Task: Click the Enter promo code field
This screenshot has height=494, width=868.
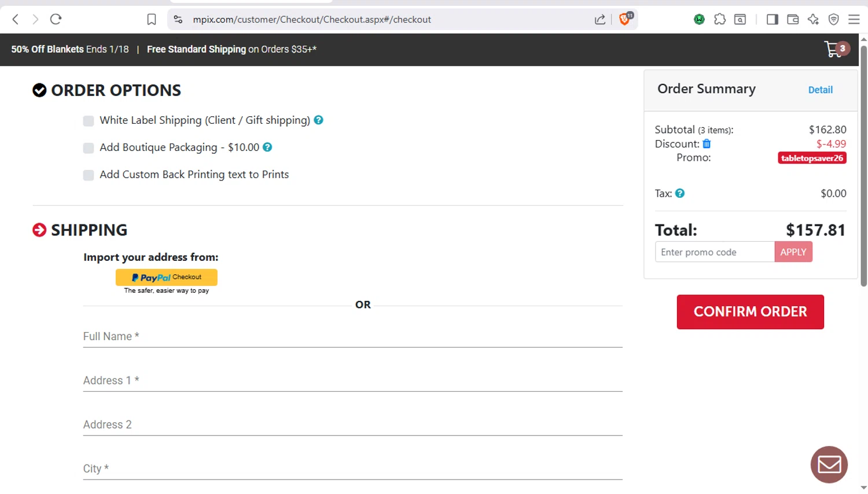Action: [715, 252]
